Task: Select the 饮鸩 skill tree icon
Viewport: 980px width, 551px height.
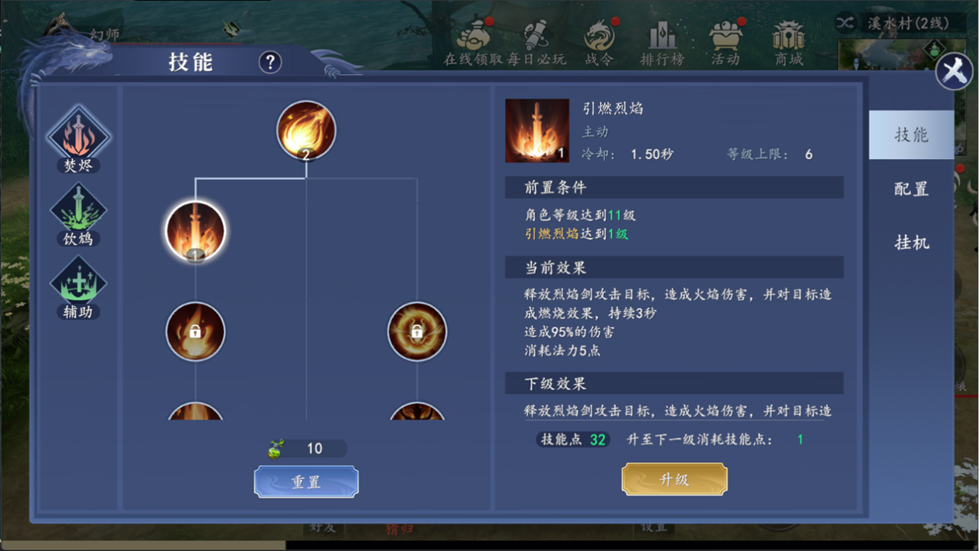Action: [78, 215]
